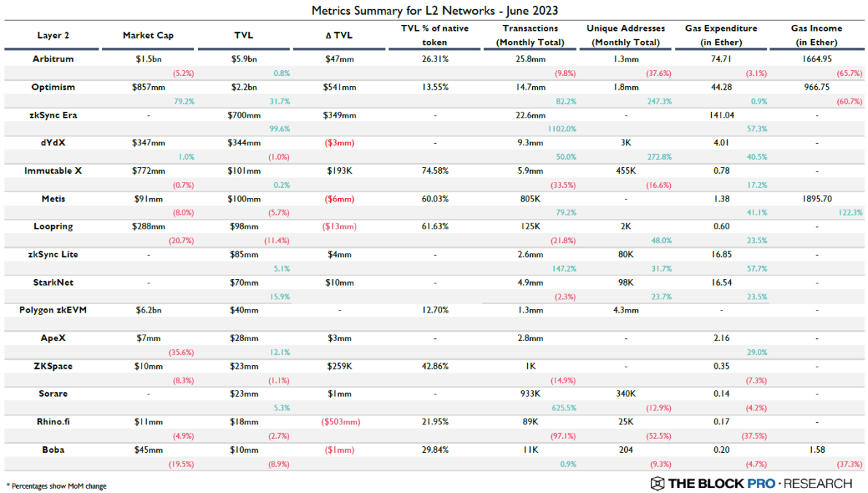Click the Gas Income (in Ether) header
The height and width of the screenshot is (493, 868).
(x=816, y=35)
